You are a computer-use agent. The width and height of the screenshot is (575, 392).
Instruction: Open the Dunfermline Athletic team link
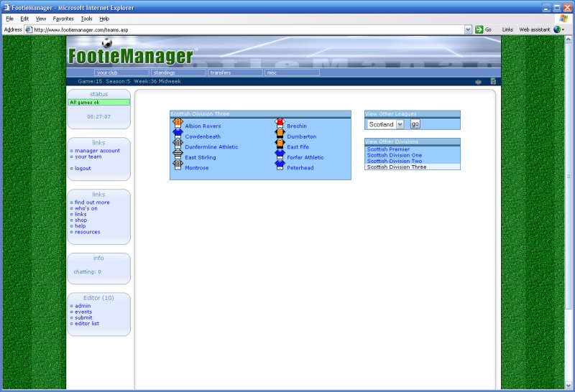click(x=211, y=147)
